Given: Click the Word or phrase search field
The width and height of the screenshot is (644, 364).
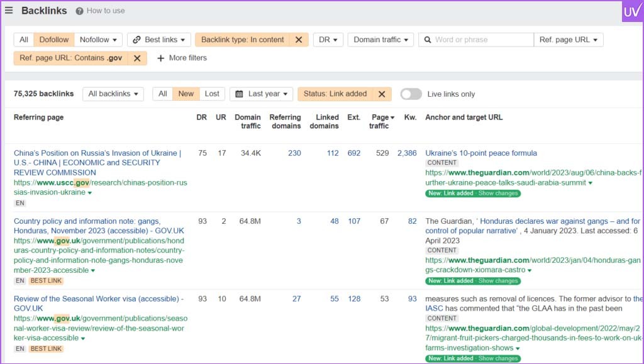Looking at the screenshot, I should (477, 40).
